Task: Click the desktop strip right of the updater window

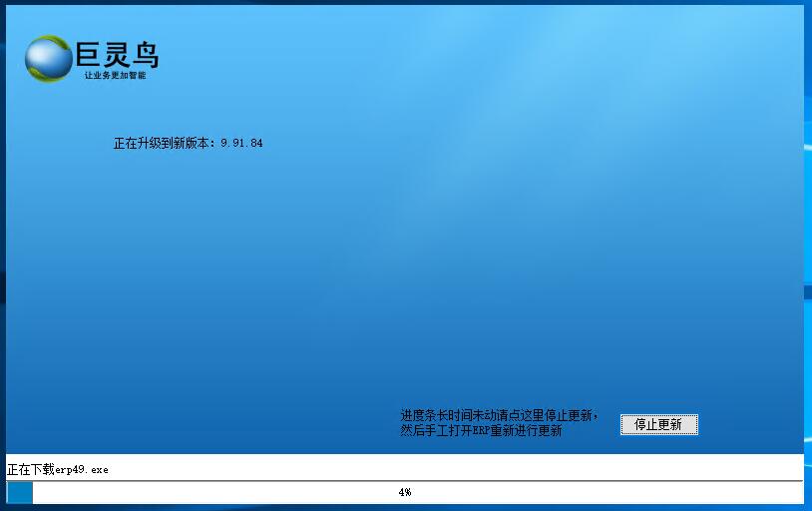Action: pyautogui.click(x=808, y=250)
